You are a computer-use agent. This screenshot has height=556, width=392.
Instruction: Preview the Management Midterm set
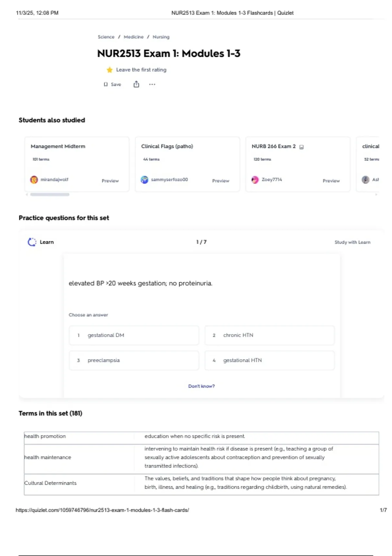[110, 181]
